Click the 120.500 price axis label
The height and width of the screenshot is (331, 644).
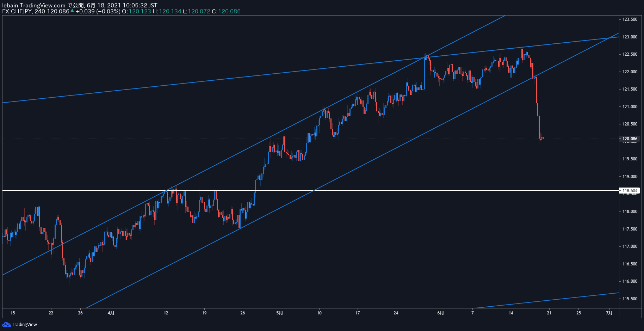point(630,124)
